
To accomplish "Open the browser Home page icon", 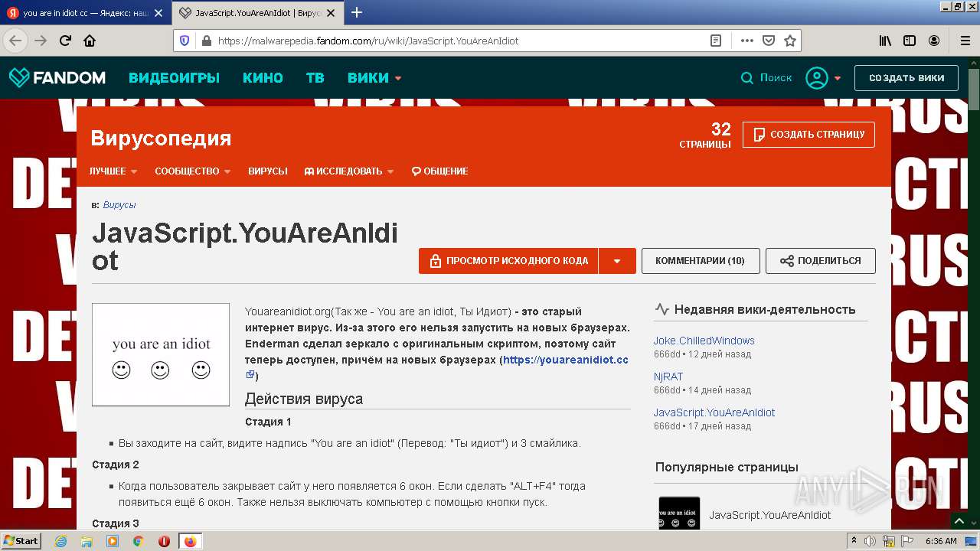I will coord(90,41).
